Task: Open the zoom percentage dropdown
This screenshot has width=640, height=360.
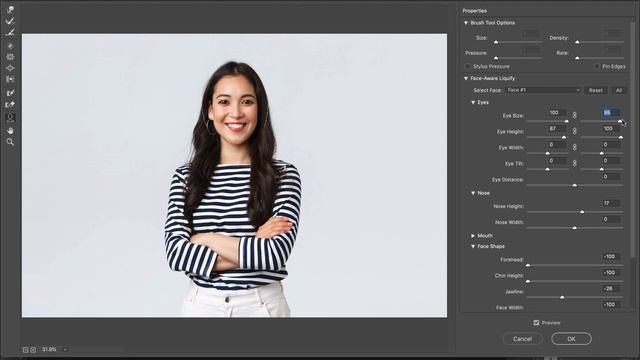Action: (x=65, y=350)
